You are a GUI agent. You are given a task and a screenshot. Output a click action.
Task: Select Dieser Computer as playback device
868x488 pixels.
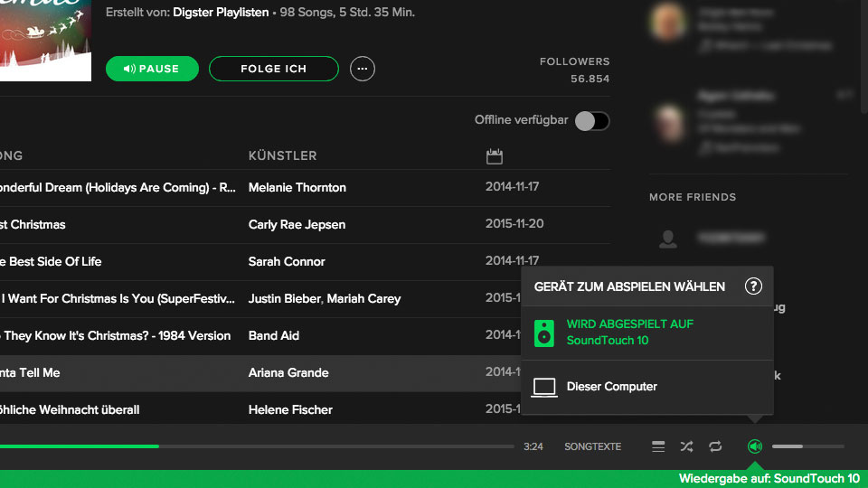point(611,387)
